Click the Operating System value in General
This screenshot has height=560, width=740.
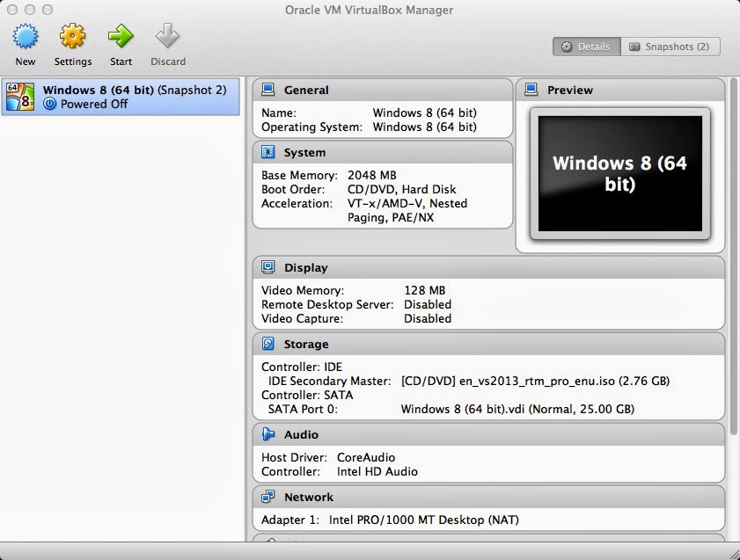click(x=425, y=127)
